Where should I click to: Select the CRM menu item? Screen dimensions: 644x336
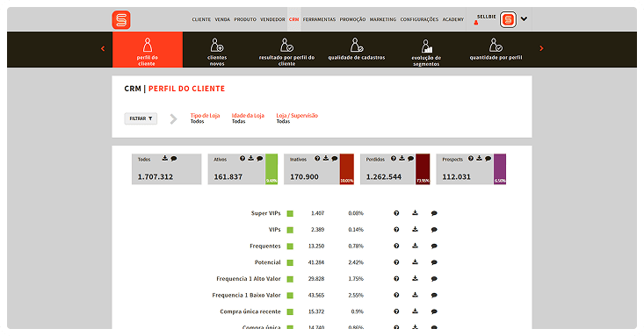[293, 19]
